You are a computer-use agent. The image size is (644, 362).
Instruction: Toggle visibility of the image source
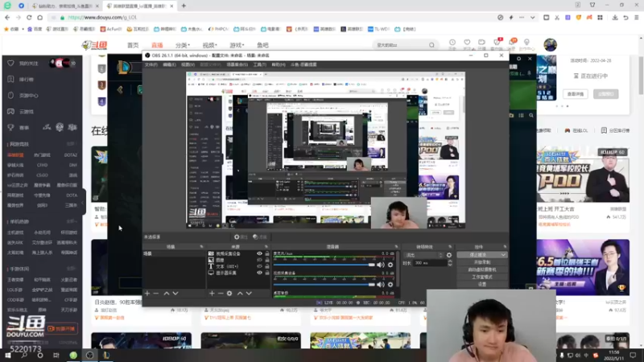pos(259,260)
